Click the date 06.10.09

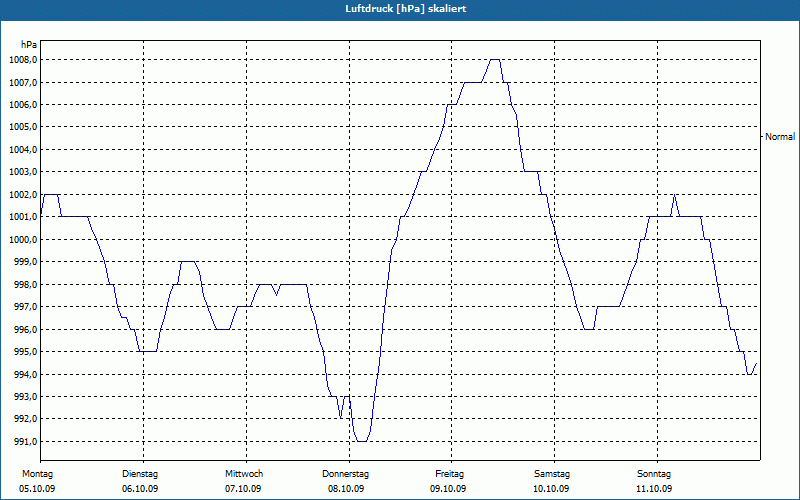click(140, 489)
